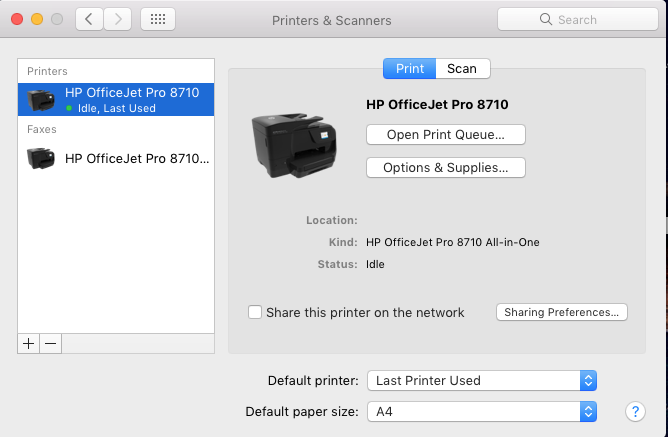Add a printer with plus button
Image resolution: width=668 pixels, height=437 pixels.
(29, 343)
